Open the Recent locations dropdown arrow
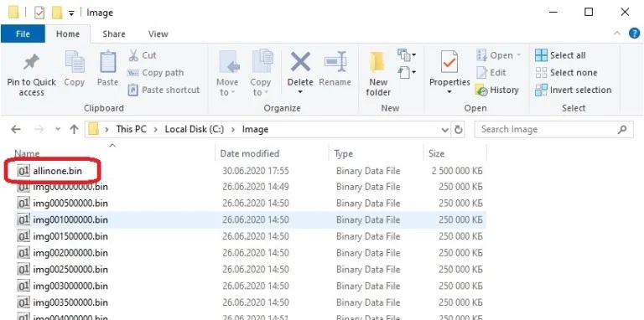The image size is (644, 320). click(58, 130)
